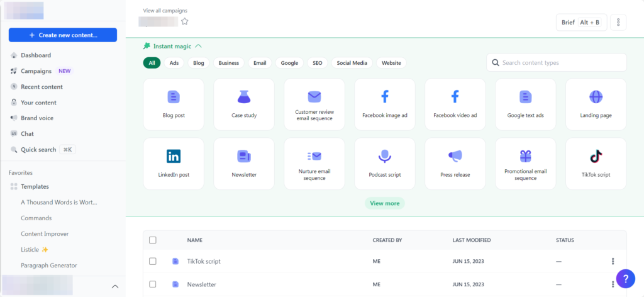Click the TikTok script document icon
Screen dimensions: 644x297
[x=175, y=261]
